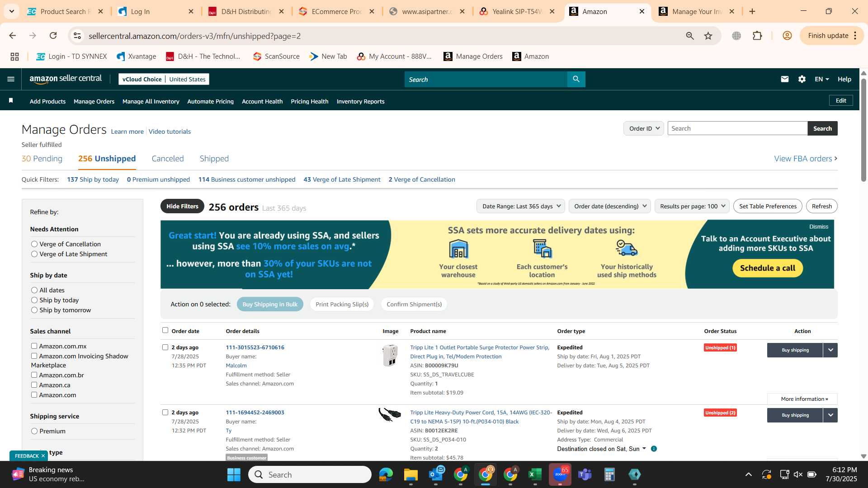This screenshot has height=488, width=868.
Task: Check order 111-3015523-6710616 row checkbox
Action: point(165,347)
